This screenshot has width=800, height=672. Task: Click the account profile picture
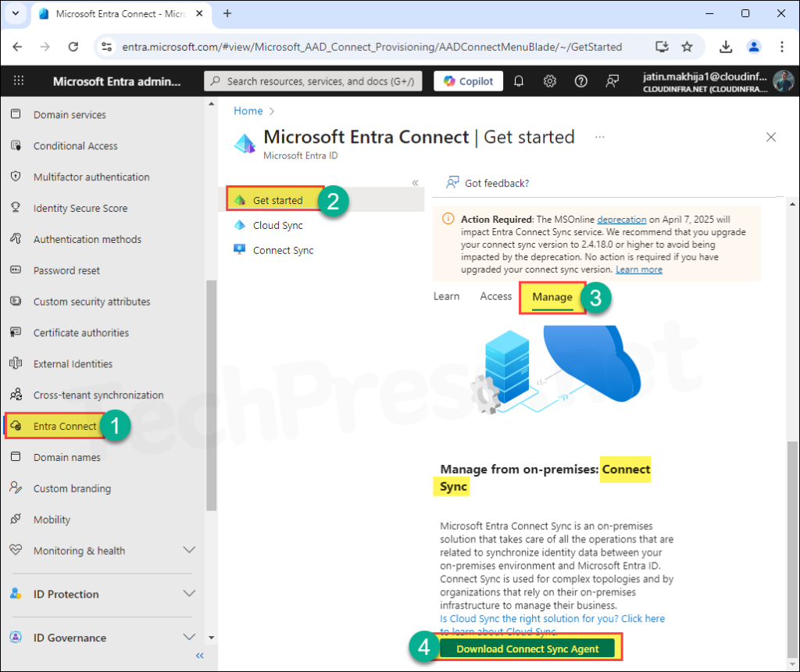[783, 81]
